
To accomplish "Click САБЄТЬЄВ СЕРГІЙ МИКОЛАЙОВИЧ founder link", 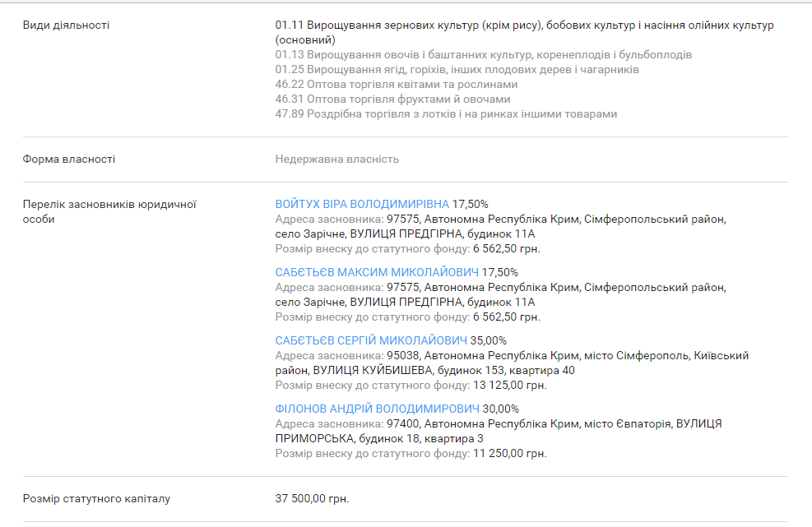I will tap(371, 340).
